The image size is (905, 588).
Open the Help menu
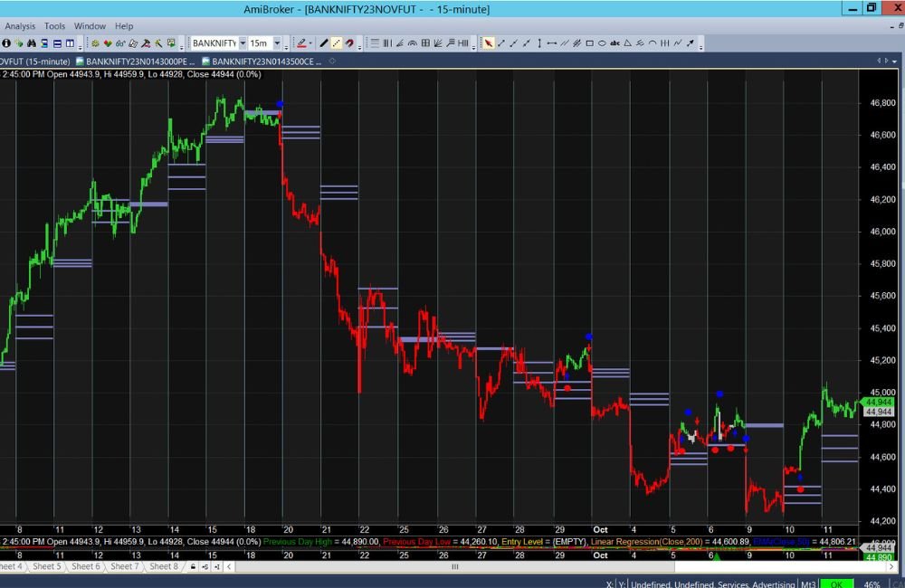(x=123, y=26)
